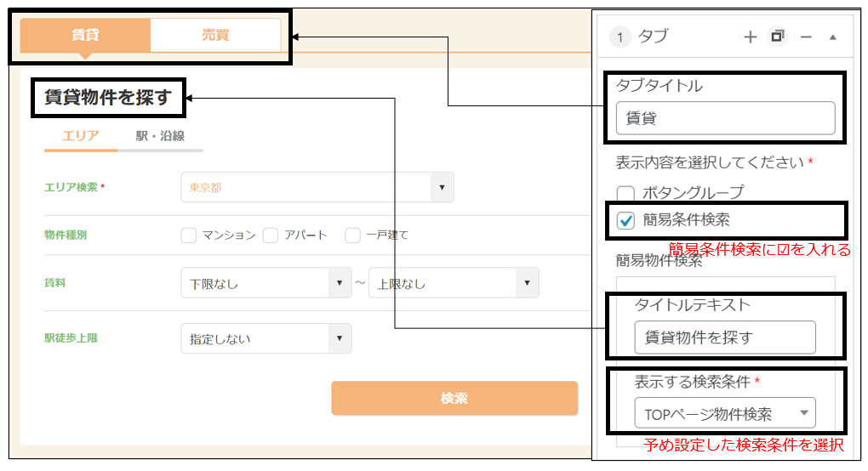Click the number 1 badge beside タブ
Viewport: 868px width, 471px height.
coord(620,37)
